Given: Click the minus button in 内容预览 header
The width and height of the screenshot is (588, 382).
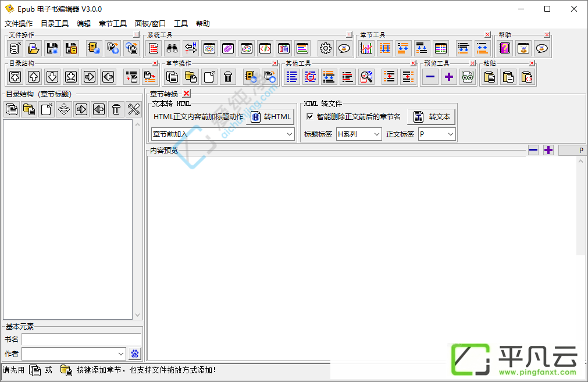Looking at the screenshot, I should [533, 151].
